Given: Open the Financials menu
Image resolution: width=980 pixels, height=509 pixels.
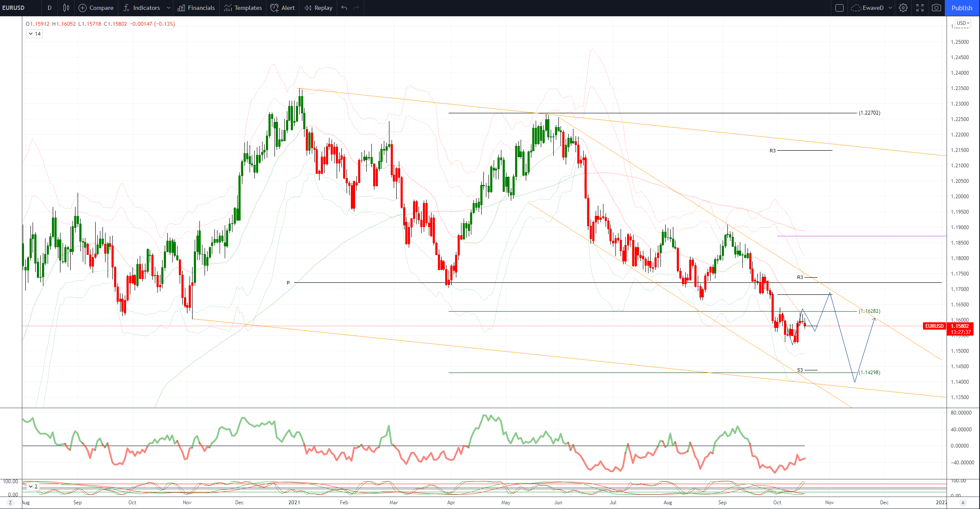Looking at the screenshot, I should pyautogui.click(x=196, y=8).
